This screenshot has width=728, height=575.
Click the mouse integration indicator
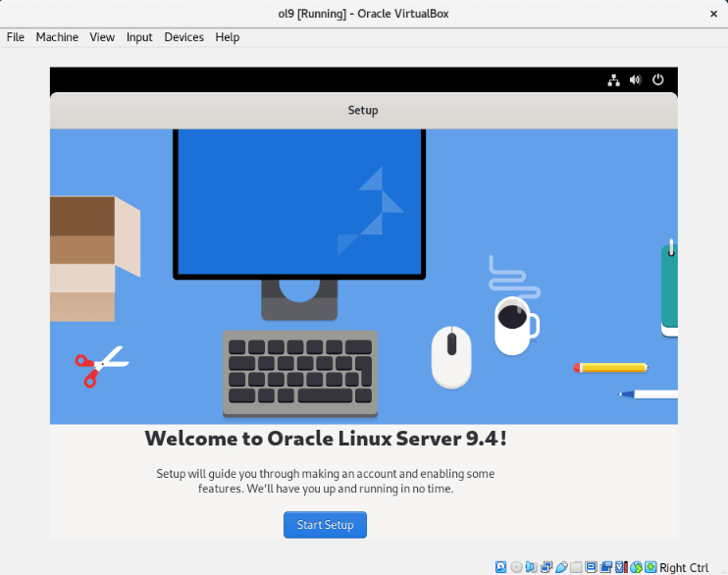pos(636,567)
